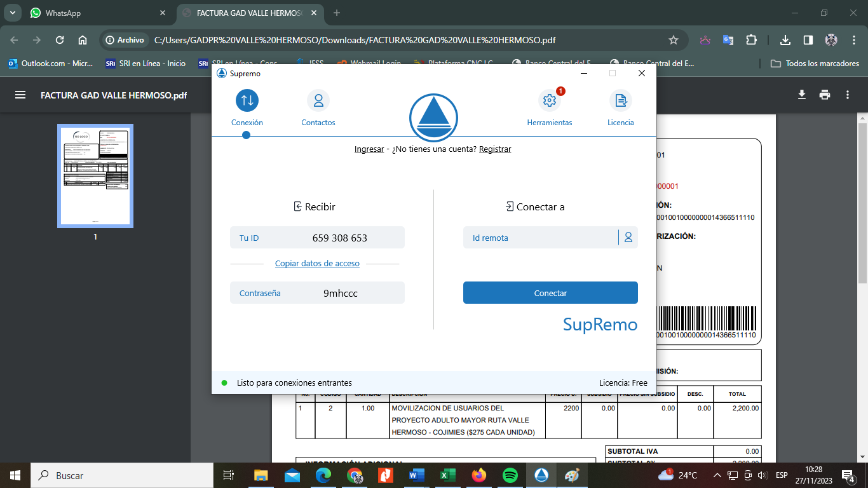868x488 pixels.
Task: Print the PDF document
Action: click(x=825, y=95)
